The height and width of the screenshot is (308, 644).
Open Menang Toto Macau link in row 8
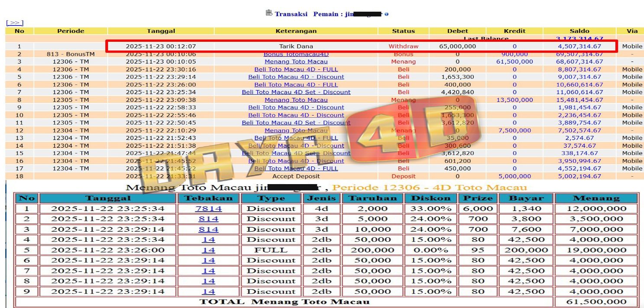pos(296,100)
